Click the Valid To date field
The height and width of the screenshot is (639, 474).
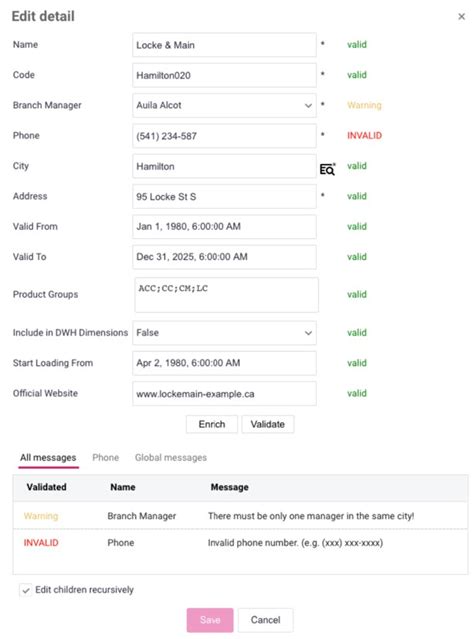pos(224,257)
